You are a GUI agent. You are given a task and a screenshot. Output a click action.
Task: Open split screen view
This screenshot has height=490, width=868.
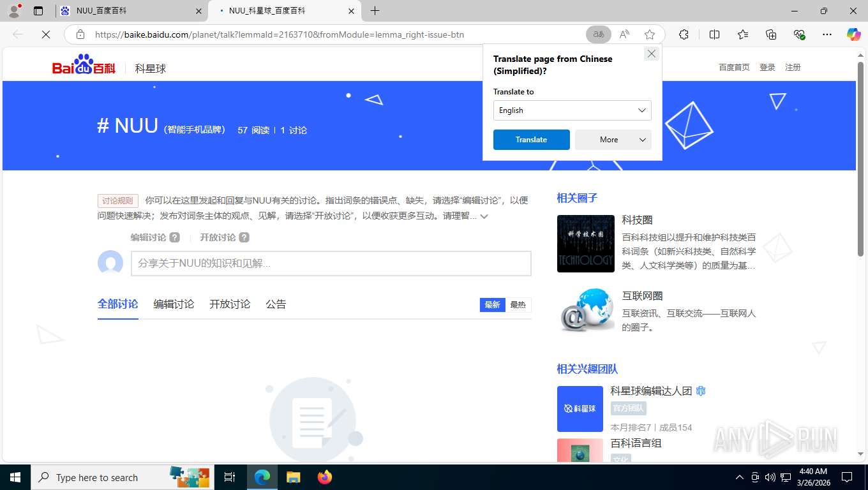pyautogui.click(x=715, y=34)
